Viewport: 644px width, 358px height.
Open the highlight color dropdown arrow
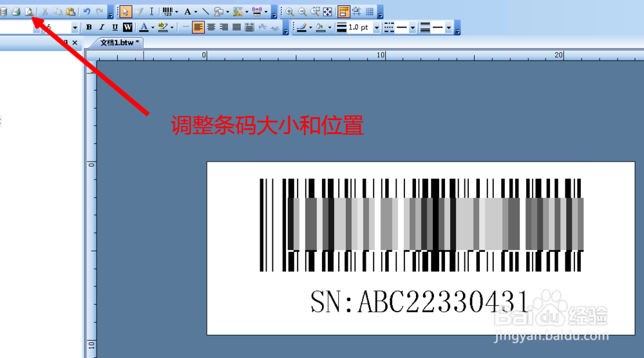[172, 28]
